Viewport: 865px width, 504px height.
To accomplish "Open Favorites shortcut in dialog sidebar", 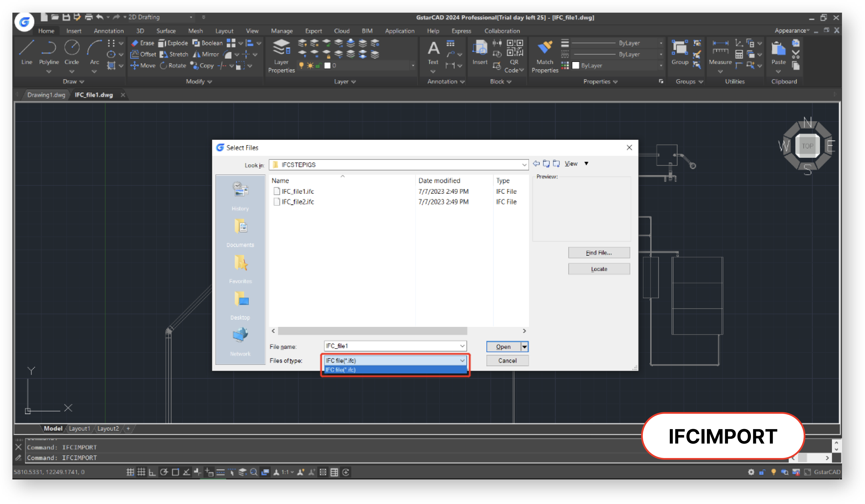I will point(240,269).
